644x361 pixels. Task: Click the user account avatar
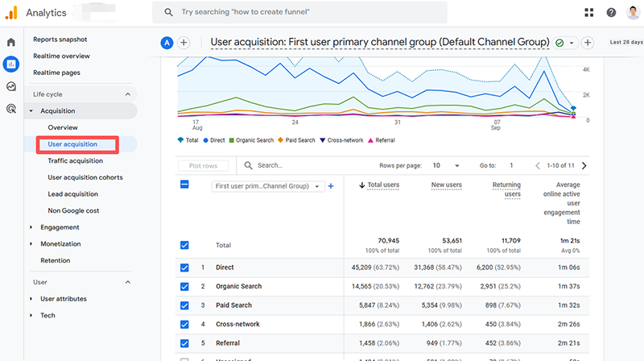pyautogui.click(x=633, y=12)
